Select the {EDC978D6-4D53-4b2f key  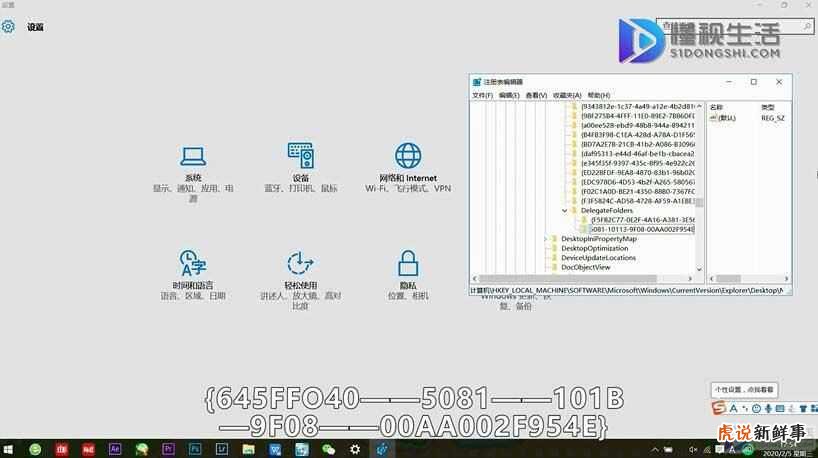637,182
